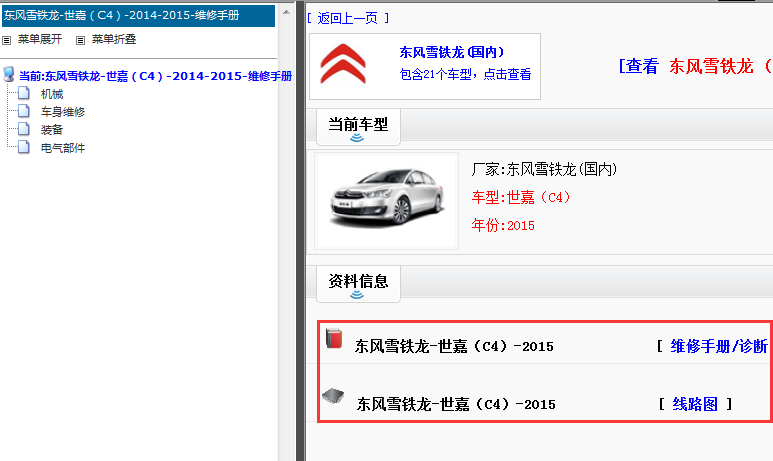Viewport: 773px width, 461px height.
Task: Click the 车型:世嘉（C4） text
Action: [x=521, y=197]
